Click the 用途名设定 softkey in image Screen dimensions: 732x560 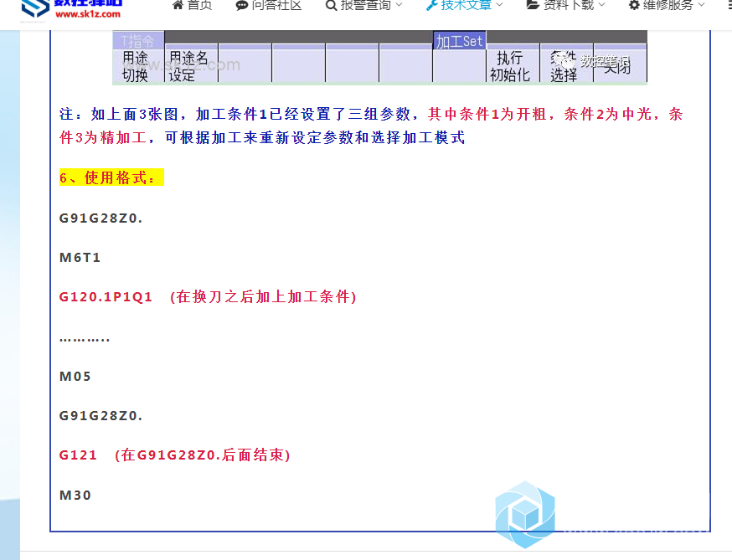tap(190, 66)
